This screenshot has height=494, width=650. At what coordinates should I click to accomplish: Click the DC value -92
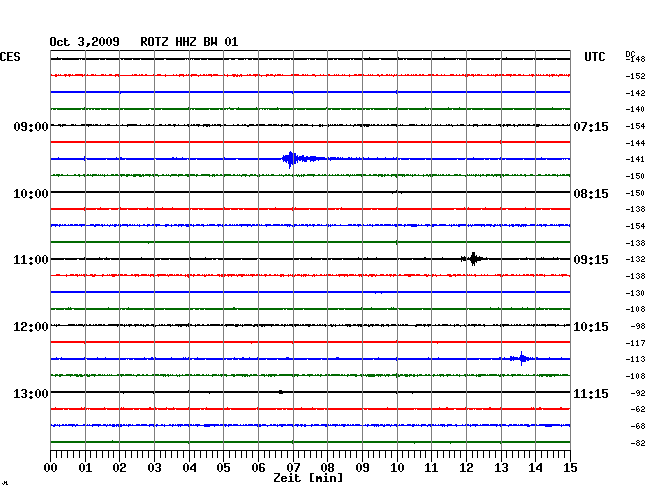pyautogui.click(x=638, y=393)
